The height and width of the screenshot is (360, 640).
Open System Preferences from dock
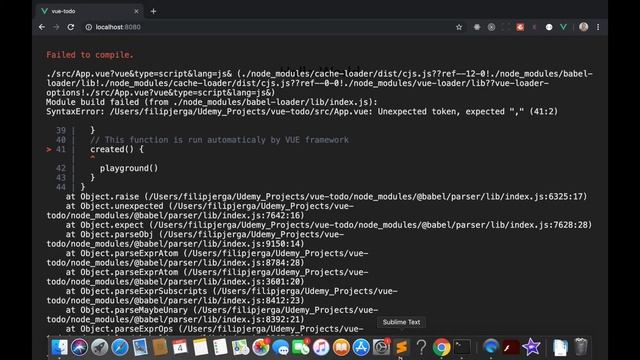click(381, 347)
